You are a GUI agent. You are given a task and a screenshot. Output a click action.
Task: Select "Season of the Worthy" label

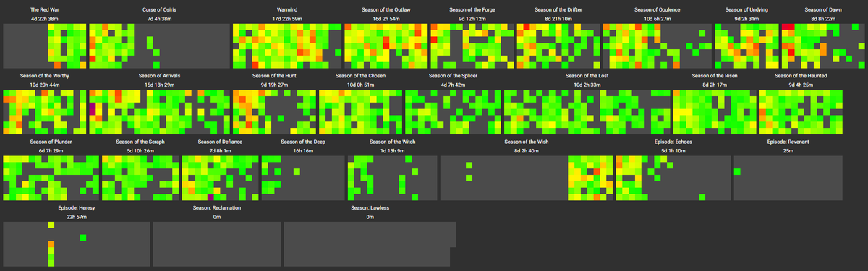[45, 76]
